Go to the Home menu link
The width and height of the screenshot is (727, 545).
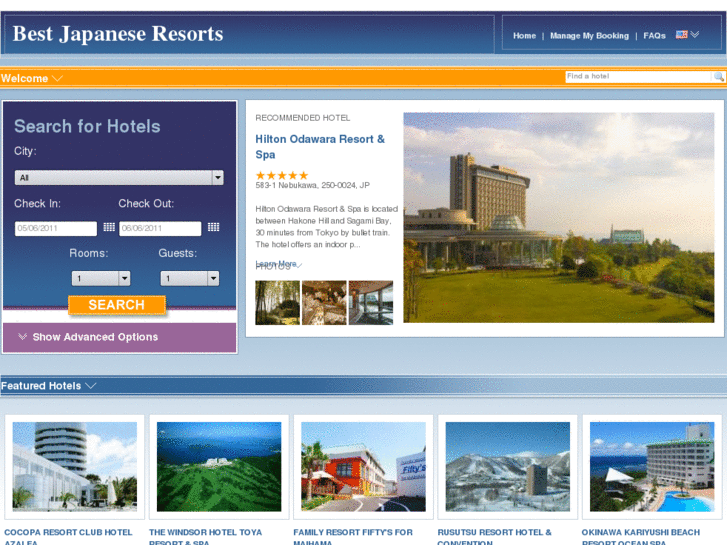[524, 36]
